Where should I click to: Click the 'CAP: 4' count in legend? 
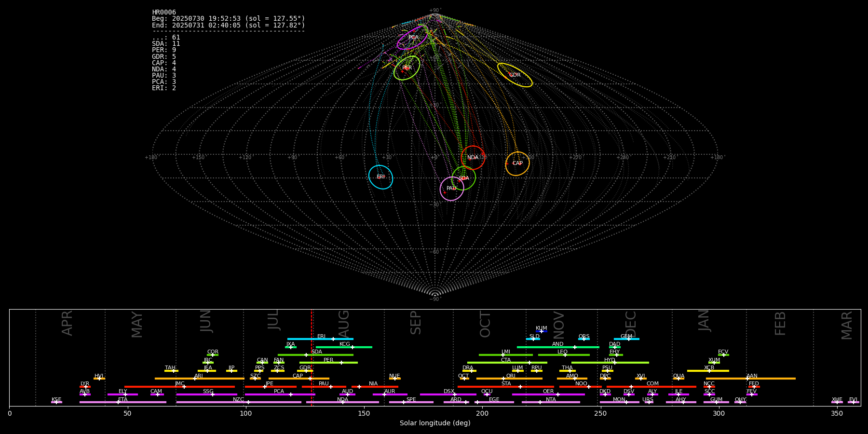[x=164, y=63]
